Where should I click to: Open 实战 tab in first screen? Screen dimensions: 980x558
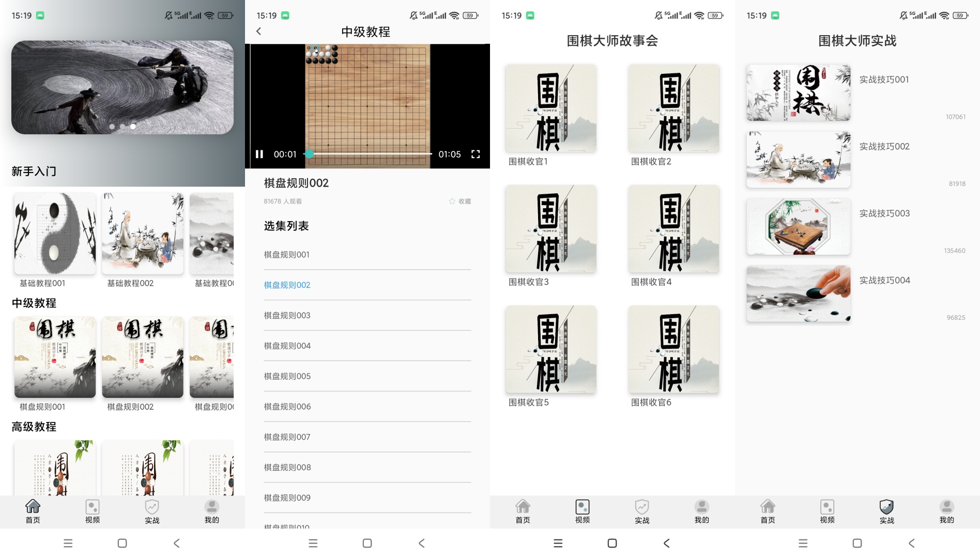click(x=152, y=512)
